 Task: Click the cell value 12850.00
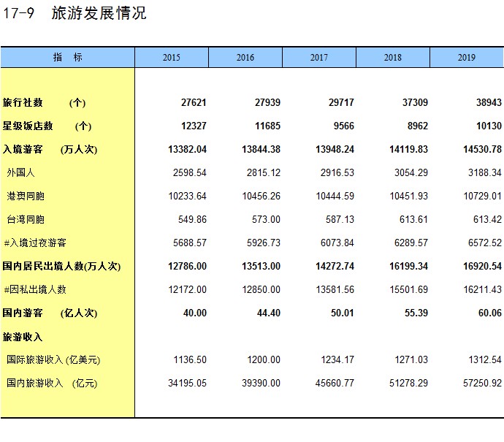[261, 289]
